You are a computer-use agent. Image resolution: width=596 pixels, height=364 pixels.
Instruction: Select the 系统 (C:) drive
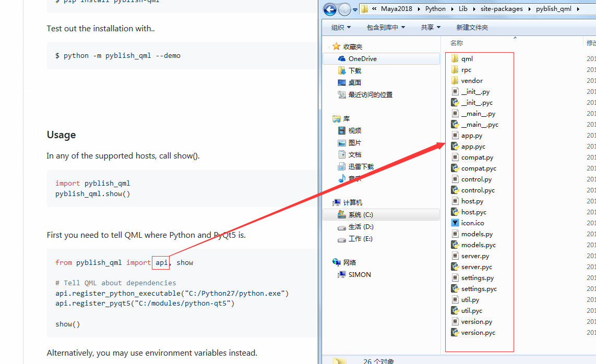coord(382,215)
